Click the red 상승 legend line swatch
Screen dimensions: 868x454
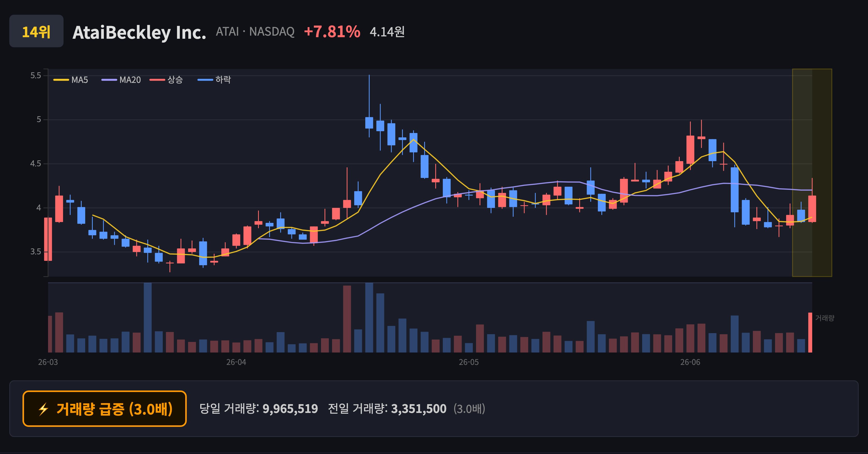[157, 80]
